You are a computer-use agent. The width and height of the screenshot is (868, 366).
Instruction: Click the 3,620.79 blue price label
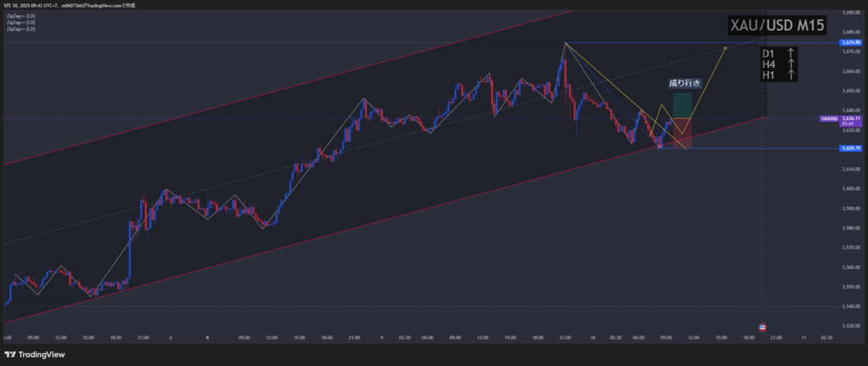[851, 148]
